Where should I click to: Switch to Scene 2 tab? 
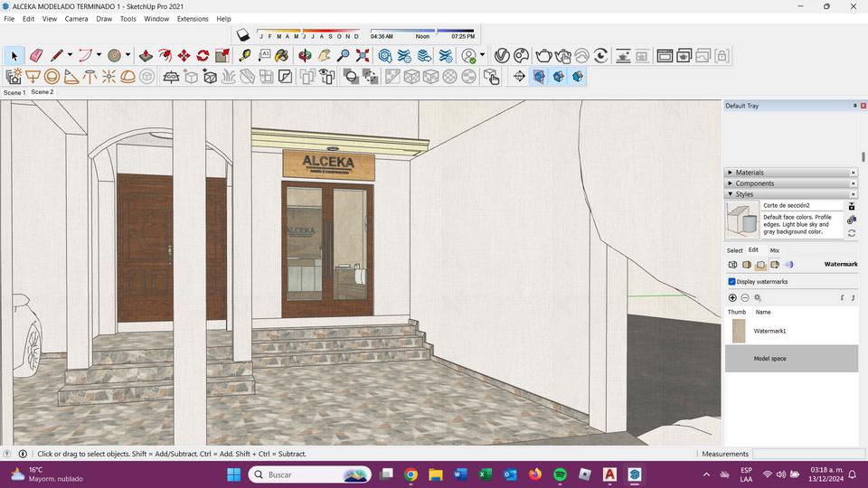pyautogui.click(x=42, y=92)
